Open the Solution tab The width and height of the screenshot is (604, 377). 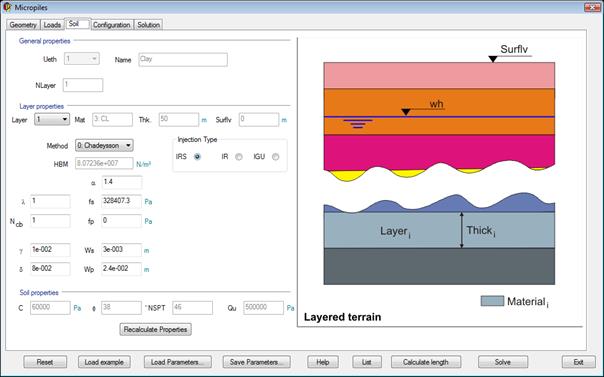tap(148, 25)
